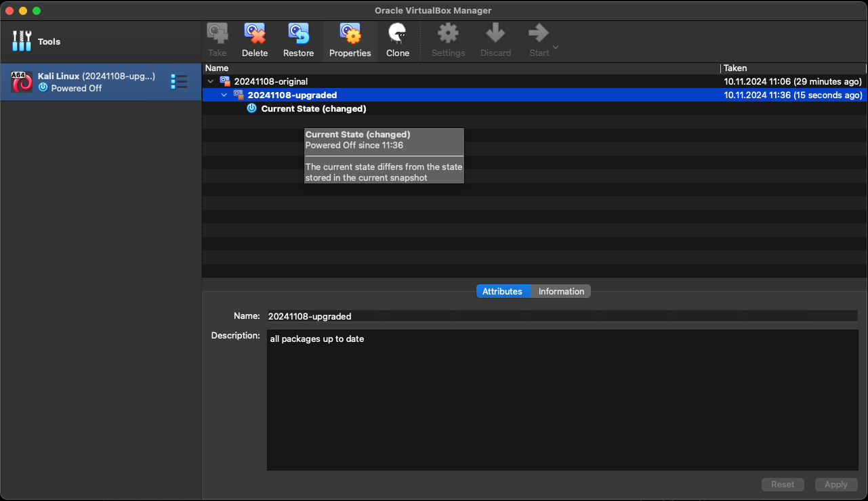Open the Start button dropdown arrow
Screen dimensions: 868x501
point(556,47)
